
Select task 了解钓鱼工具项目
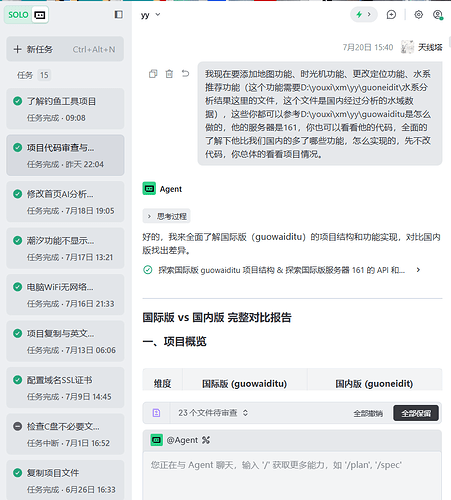65,109
